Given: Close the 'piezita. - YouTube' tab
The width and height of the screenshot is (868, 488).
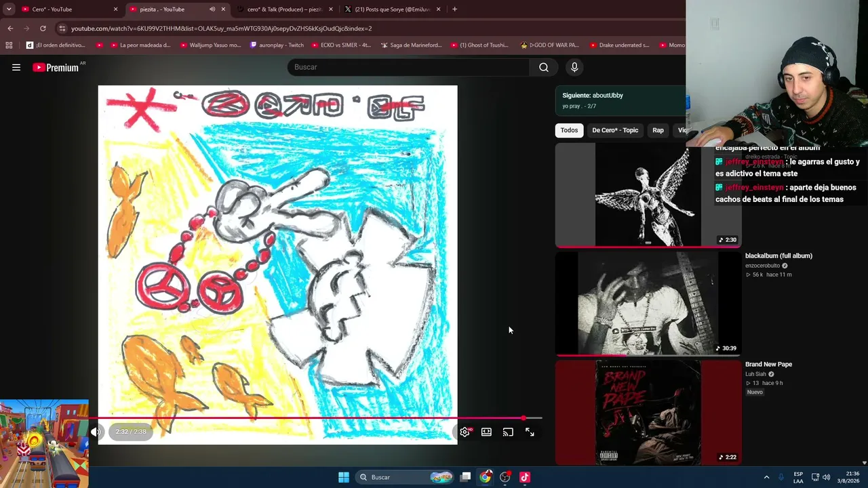Looking at the screenshot, I should tap(223, 9).
